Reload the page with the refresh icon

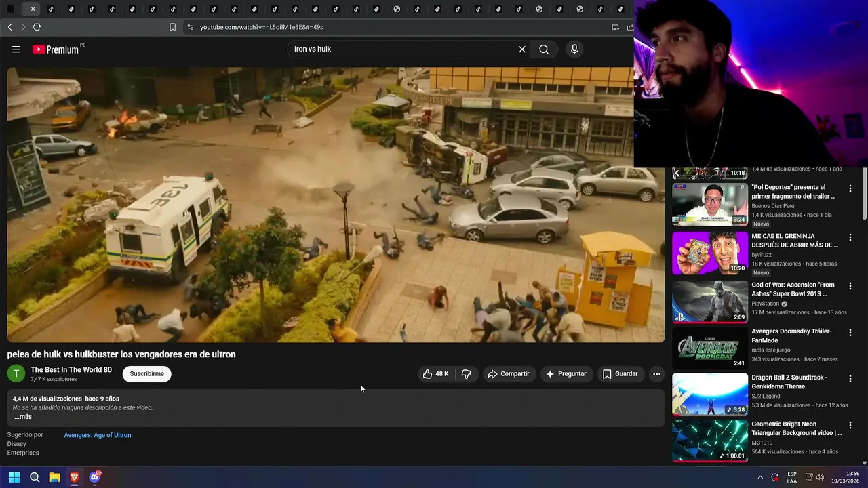click(37, 27)
